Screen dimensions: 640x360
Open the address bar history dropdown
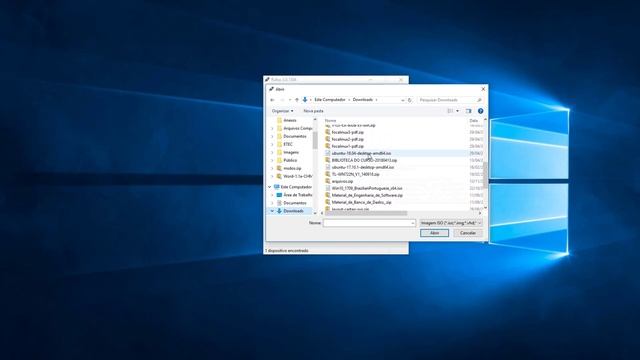(x=402, y=100)
